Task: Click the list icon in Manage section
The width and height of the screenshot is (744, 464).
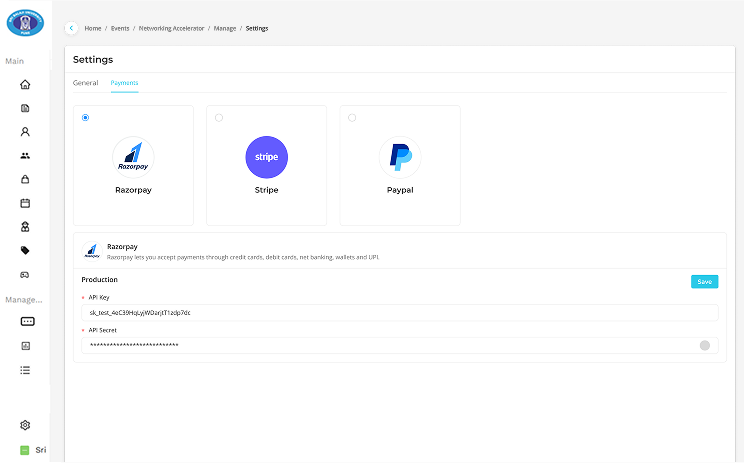Action: pyautogui.click(x=26, y=370)
